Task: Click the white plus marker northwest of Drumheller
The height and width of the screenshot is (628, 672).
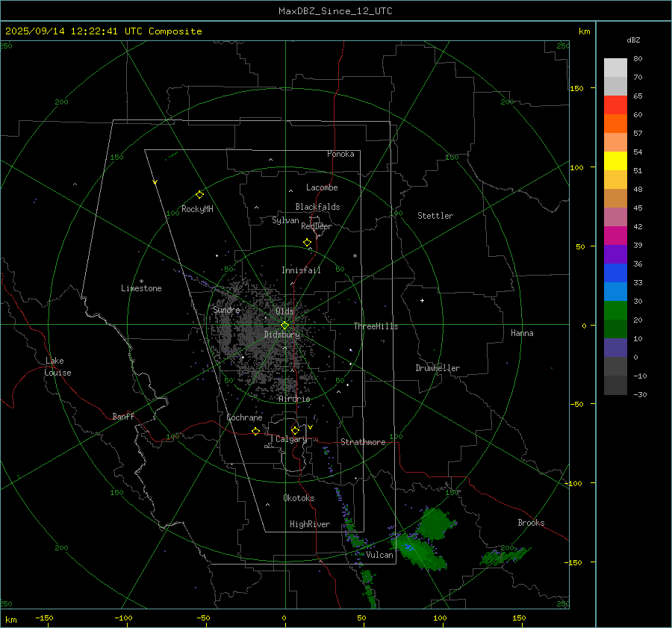Action: point(422,300)
